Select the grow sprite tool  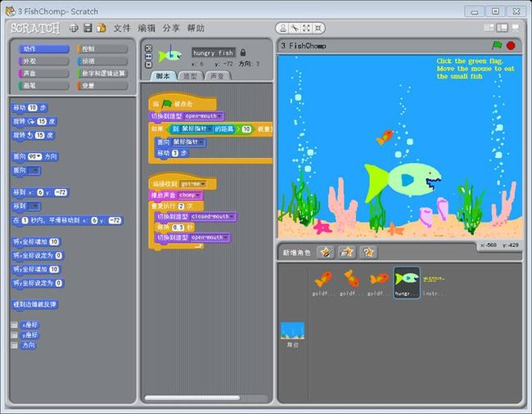coord(306,28)
